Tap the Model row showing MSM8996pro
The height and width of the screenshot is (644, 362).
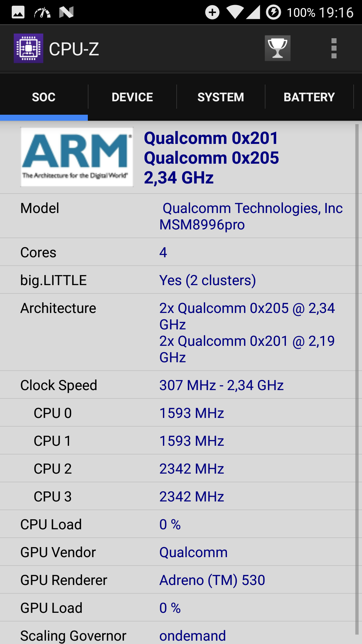(178, 216)
